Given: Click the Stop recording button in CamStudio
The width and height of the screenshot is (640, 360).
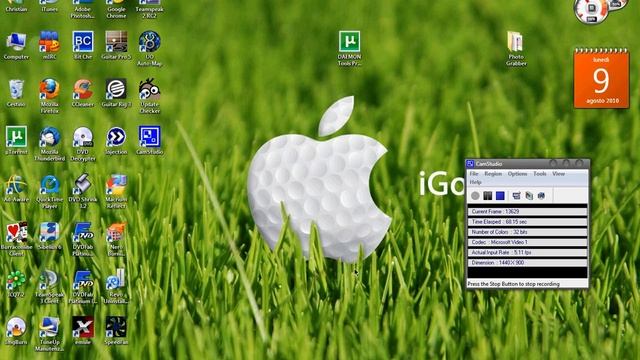Looking at the screenshot, I should [x=500, y=196].
